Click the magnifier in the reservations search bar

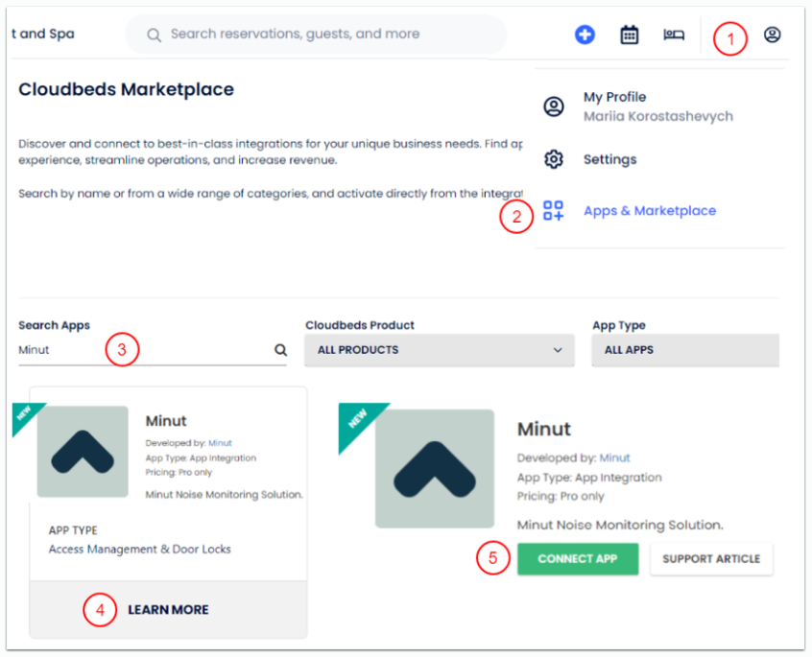[154, 35]
